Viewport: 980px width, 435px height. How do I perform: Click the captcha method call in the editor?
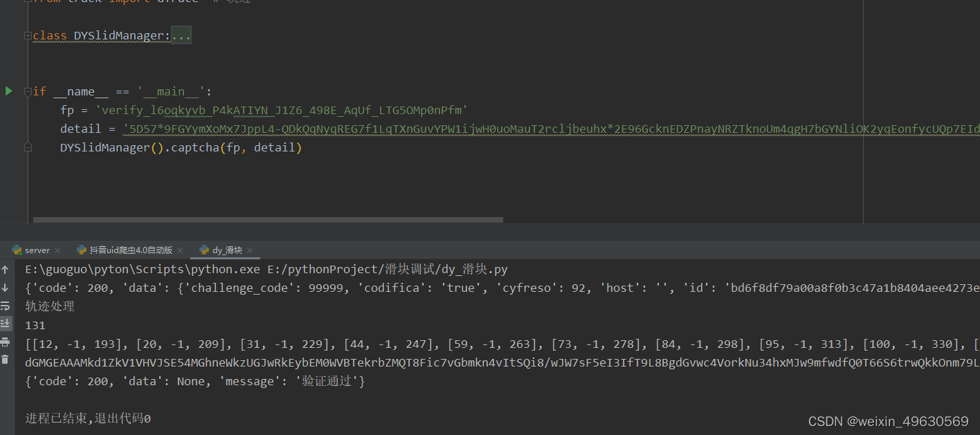point(194,147)
